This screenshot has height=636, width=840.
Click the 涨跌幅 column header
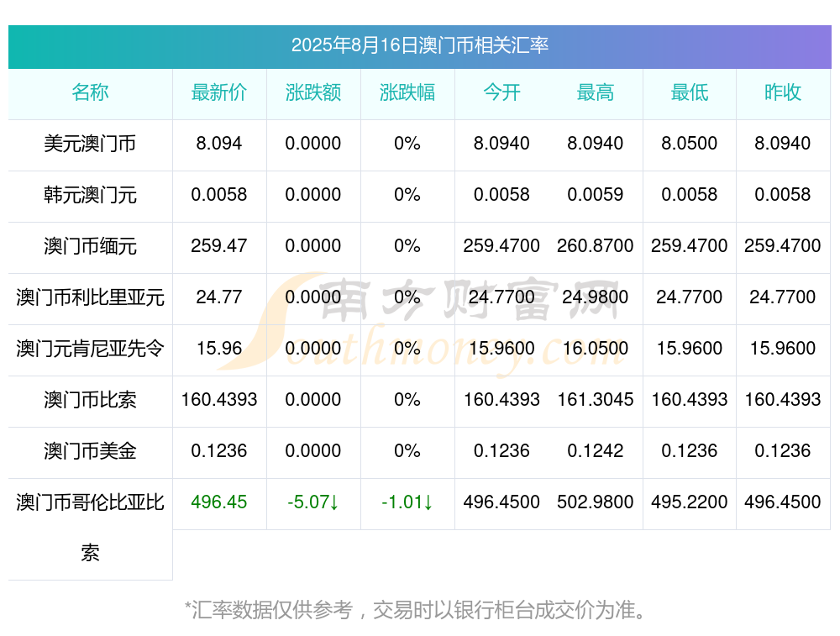point(407,92)
